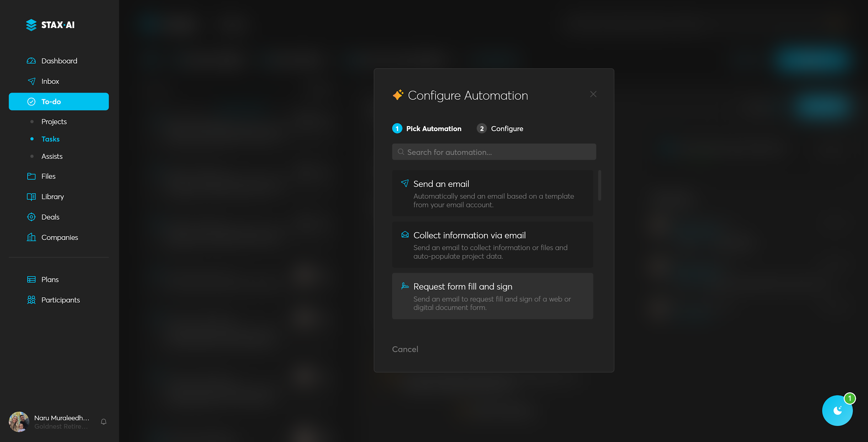868x442 pixels.
Task: Pick Collect information via email option
Action: point(492,245)
